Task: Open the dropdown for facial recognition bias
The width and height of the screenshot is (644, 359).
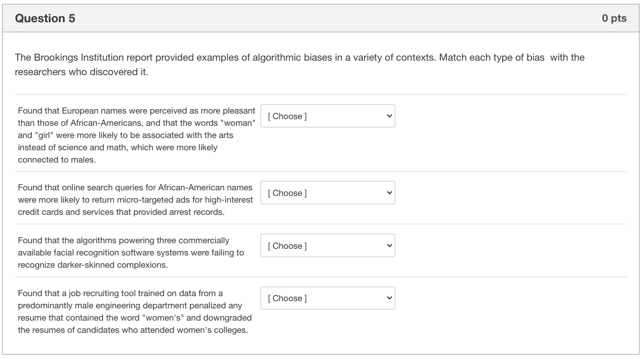Action: point(327,245)
